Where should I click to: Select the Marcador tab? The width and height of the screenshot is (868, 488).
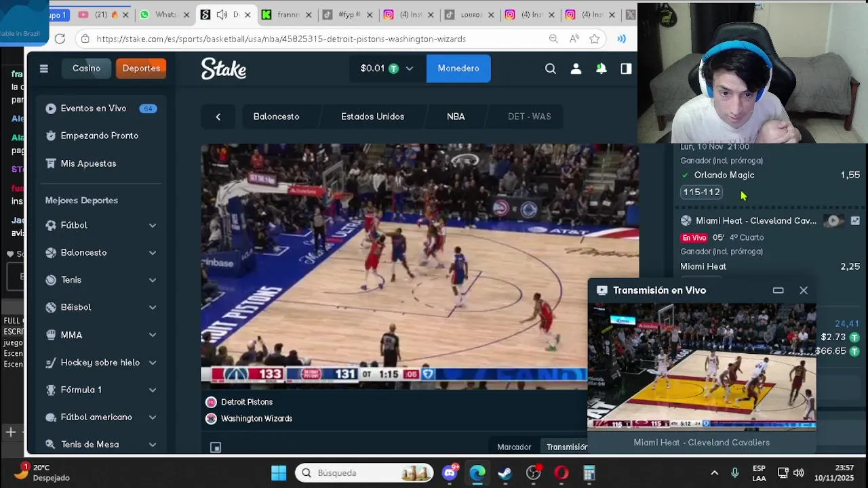pos(514,447)
